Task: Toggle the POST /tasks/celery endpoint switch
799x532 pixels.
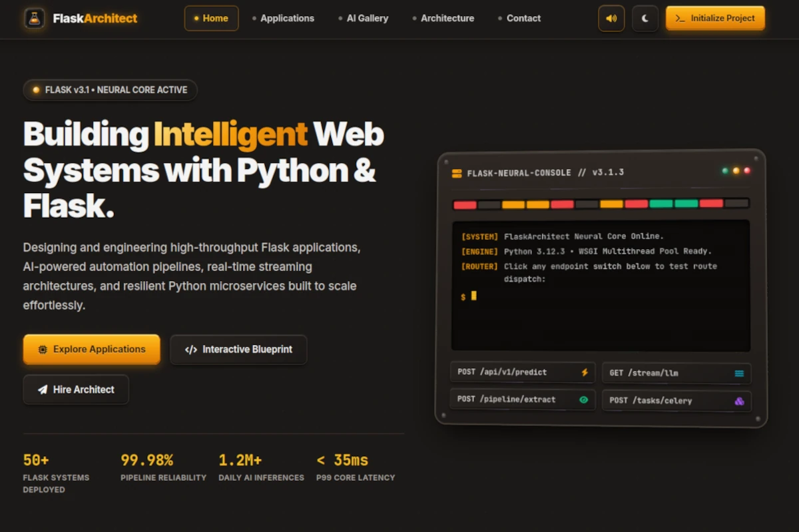Action: (676, 401)
